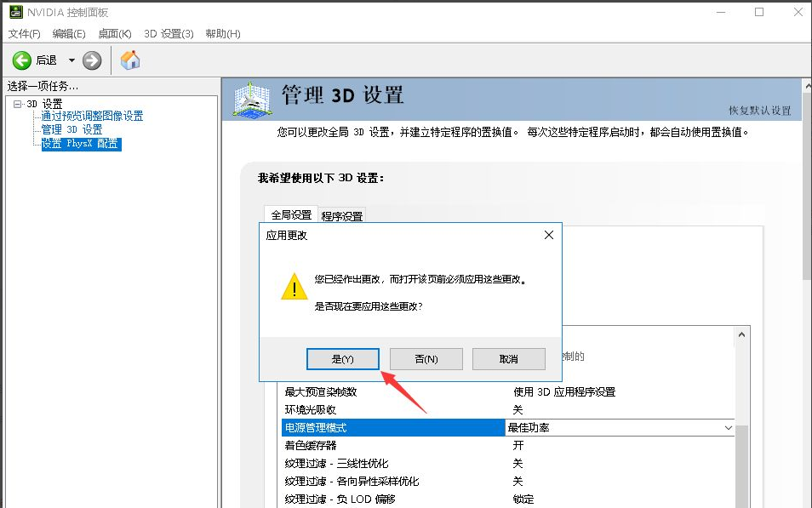
Task: Click the 恢复默认设置 link
Action: [x=759, y=111]
